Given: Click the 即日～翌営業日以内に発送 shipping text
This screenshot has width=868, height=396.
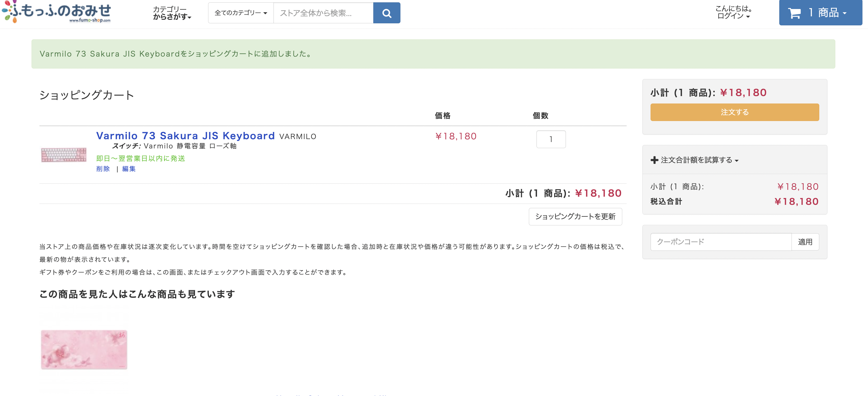Looking at the screenshot, I should coord(140,158).
